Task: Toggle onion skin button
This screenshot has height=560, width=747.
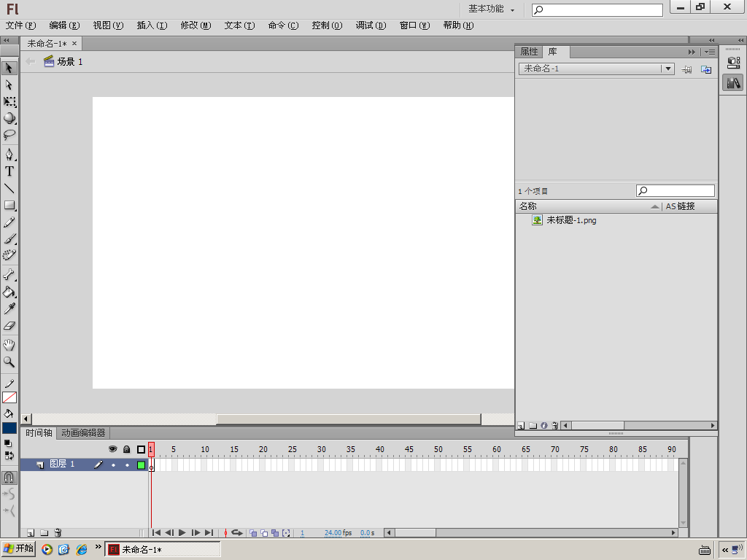Action: click(253, 533)
